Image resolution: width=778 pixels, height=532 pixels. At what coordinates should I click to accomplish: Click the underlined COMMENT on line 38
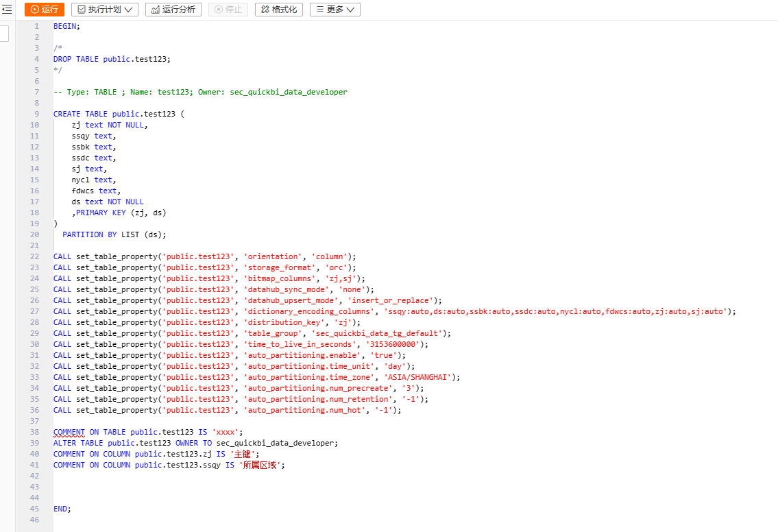click(69, 432)
